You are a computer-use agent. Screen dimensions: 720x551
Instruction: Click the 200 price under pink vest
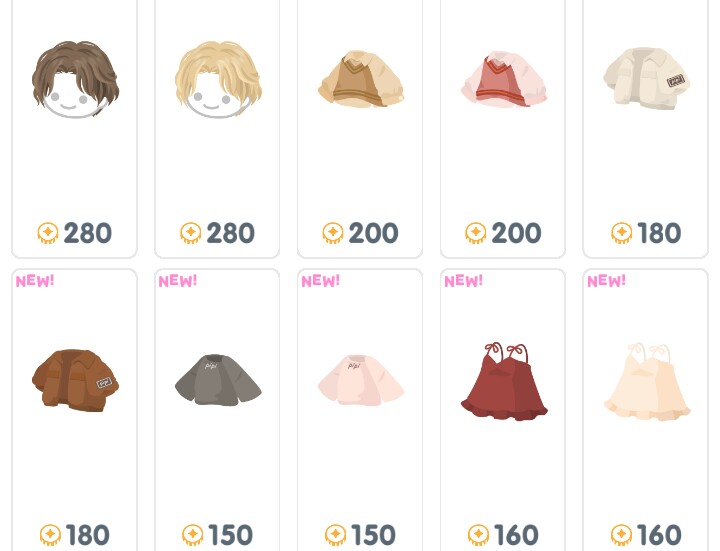[x=516, y=233]
